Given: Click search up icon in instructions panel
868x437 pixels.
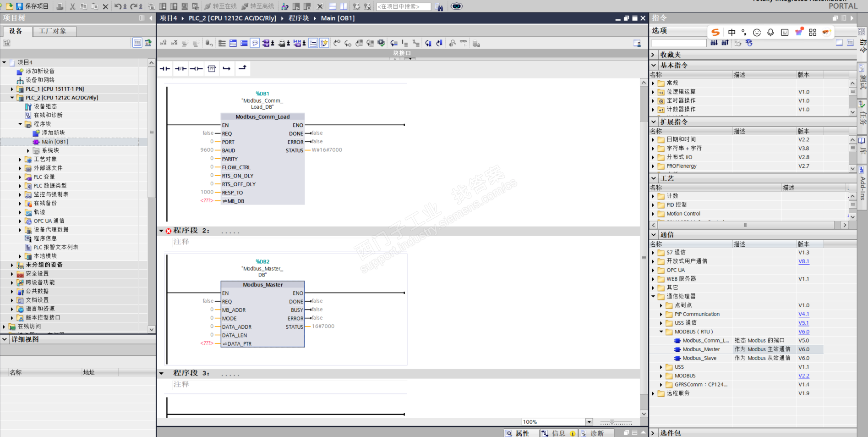Looking at the screenshot, I should pos(725,43).
